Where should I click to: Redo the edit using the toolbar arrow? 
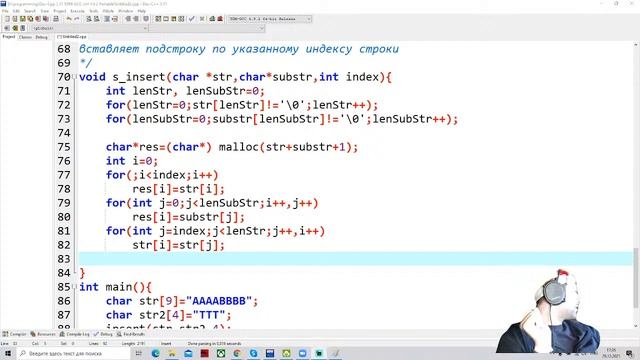pos(76,19)
